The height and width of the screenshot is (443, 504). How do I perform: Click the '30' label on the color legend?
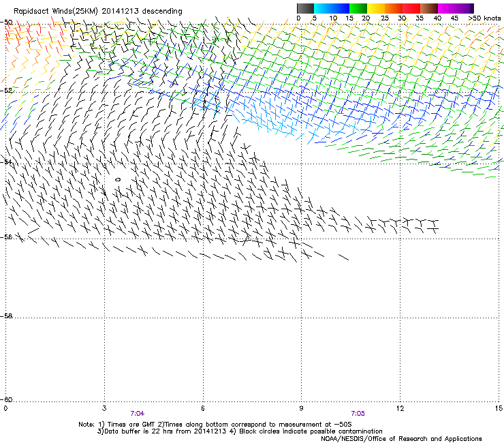402,18
